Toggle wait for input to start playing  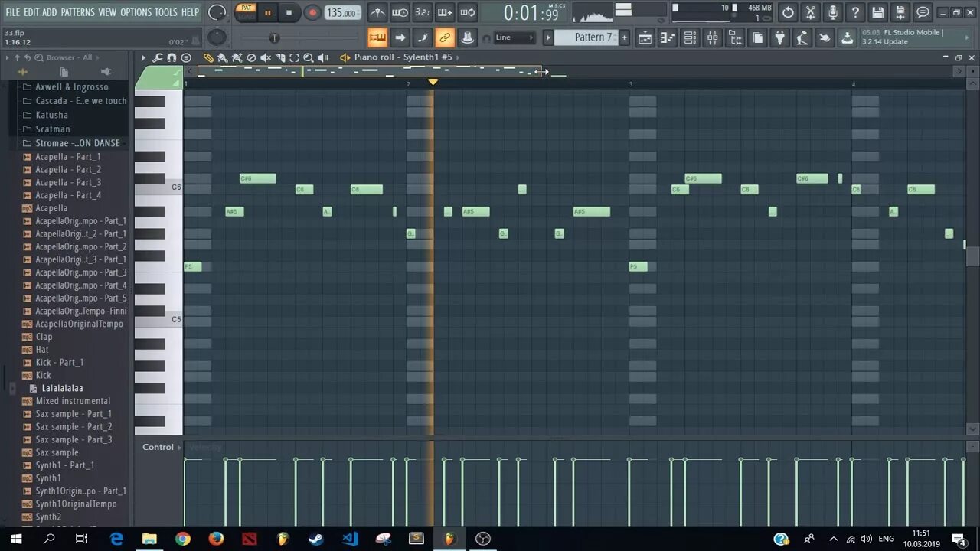pos(400,12)
